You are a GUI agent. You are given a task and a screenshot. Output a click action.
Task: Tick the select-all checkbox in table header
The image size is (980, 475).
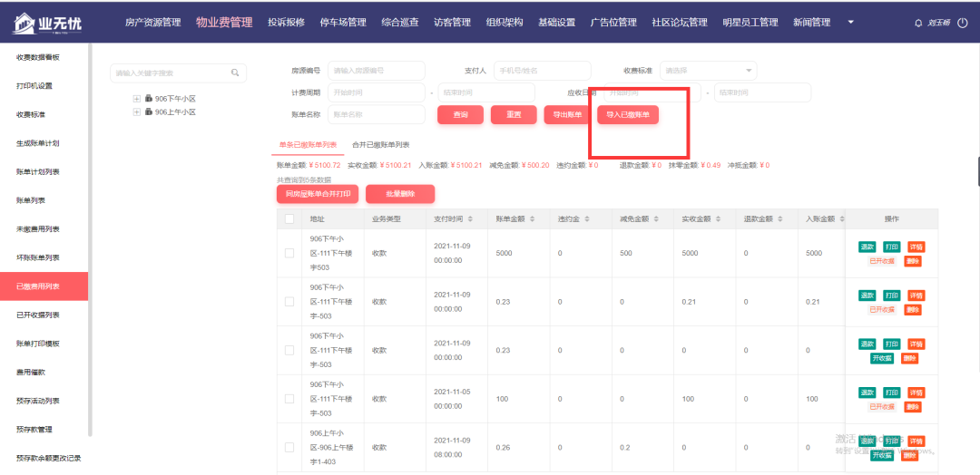[x=289, y=219]
